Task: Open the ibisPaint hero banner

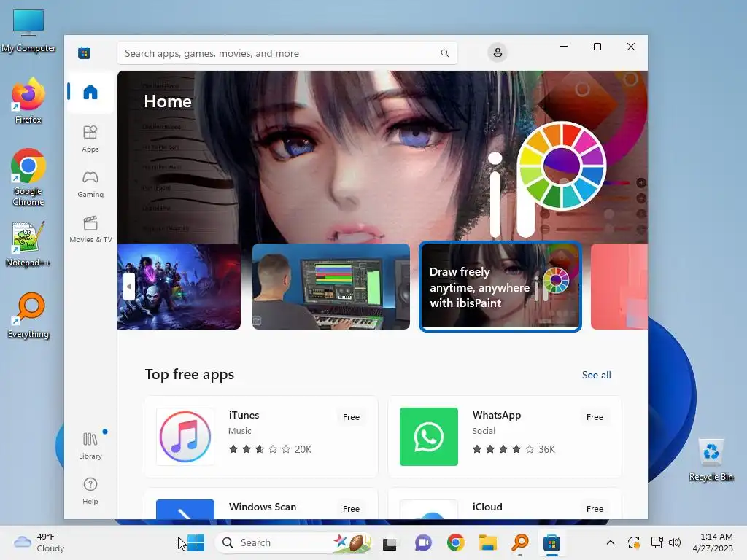Action: coord(382,157)
